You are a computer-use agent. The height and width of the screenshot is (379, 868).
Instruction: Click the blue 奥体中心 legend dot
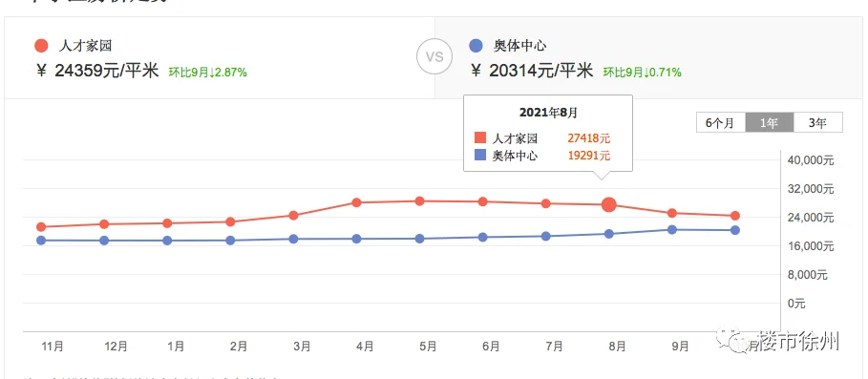pyautogui.click(x=476, y=46)
